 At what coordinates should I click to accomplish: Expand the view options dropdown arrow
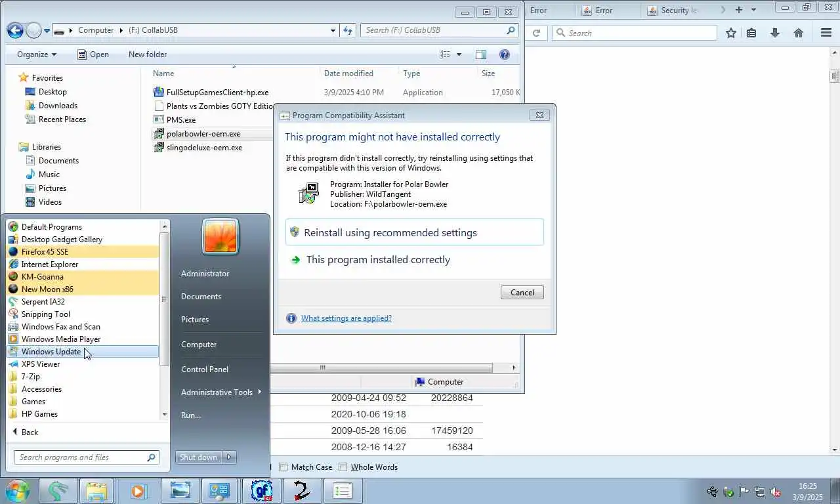[x=459, y=54]
